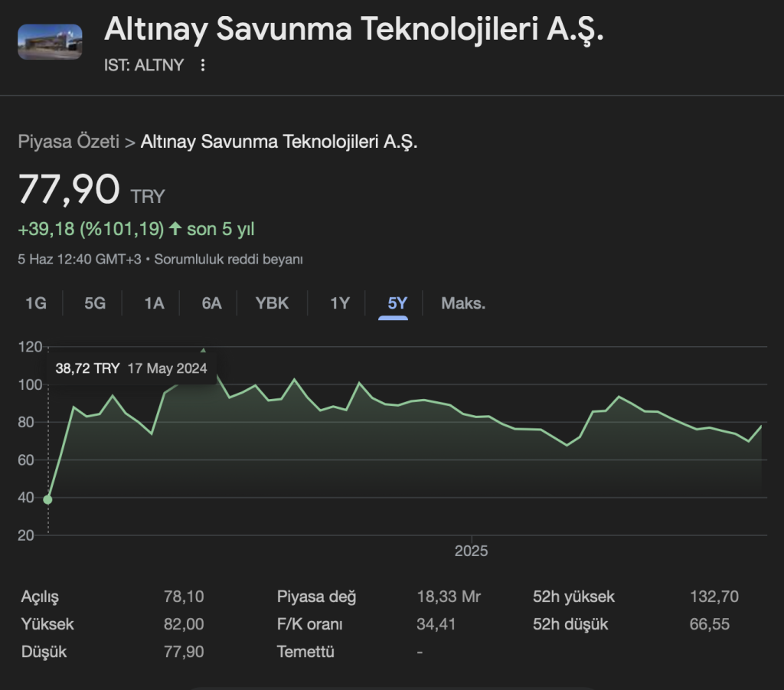Select the 1G time range tab
Image resolution: width=784 pixels, height=690 pixels.
36,303
